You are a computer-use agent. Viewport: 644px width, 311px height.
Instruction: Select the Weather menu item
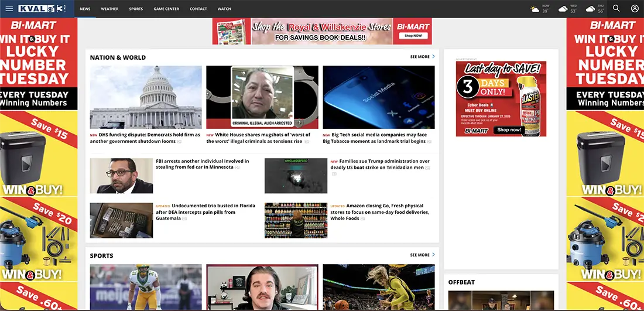(109, 9)
